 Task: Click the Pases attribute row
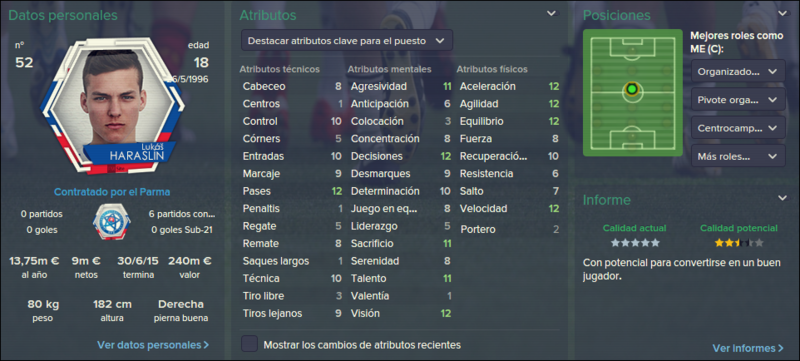coord(292,191)
